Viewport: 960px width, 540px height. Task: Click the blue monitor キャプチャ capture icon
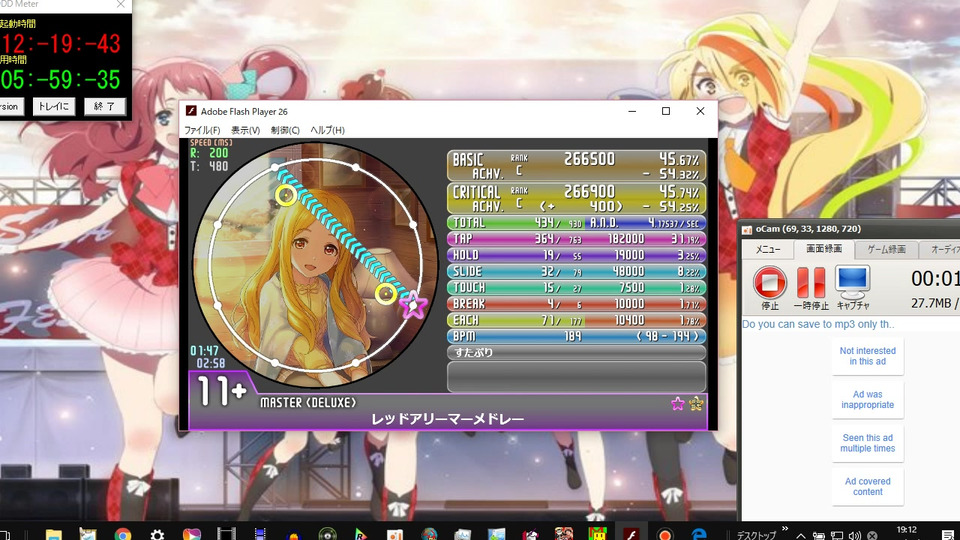point(852,282)
